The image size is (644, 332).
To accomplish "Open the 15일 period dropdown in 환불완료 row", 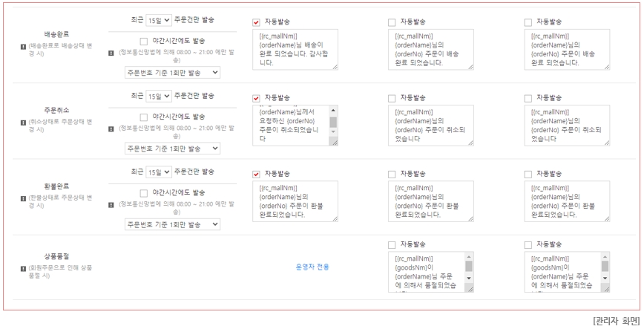I will pyautogui.click(x=158, y=172).
